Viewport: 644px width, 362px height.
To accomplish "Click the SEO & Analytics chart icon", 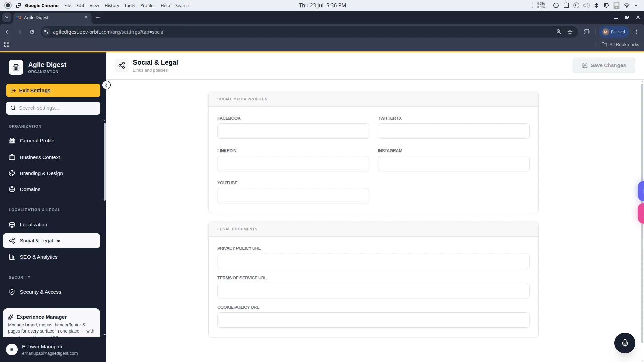I will click(12, 257).
